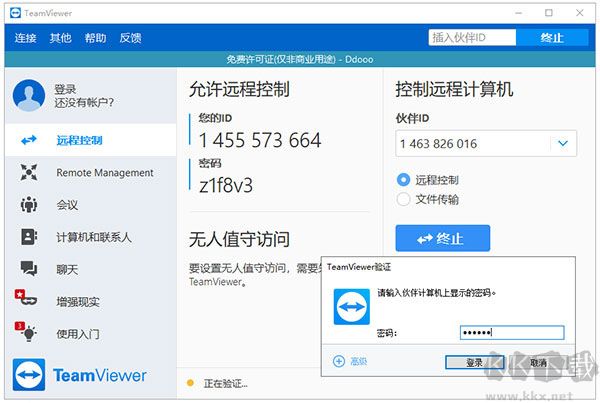Close the TeamViewer window
The height and width of the screenshot is (403, 600).
click(579, 13)
